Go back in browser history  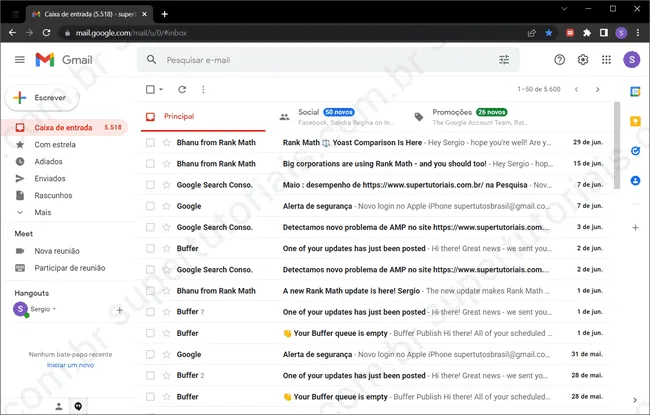pos(12,33)
